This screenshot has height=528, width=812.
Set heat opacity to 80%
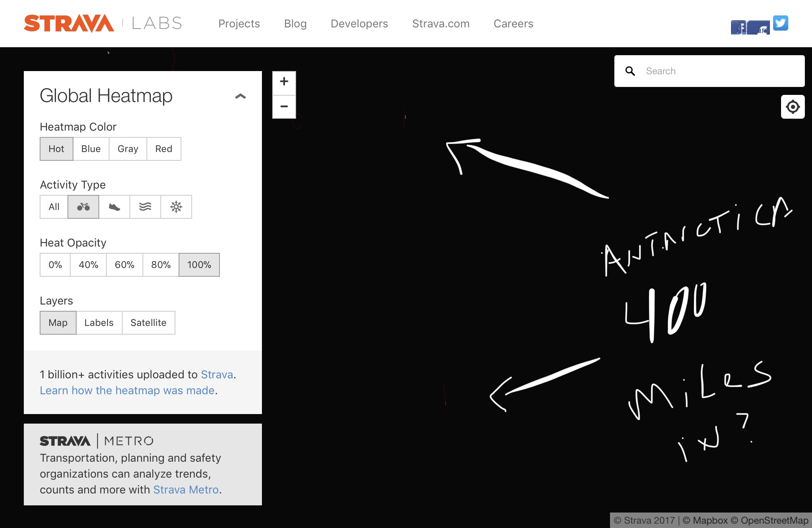[x=161, y=265]
